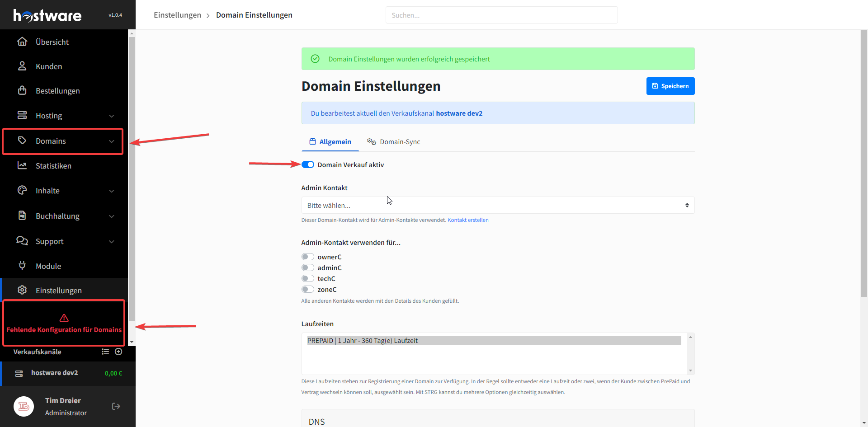This screenshot has width=868, height=427.
Task: Click the logout icon next to Tim Dreier
Action: pos(116,406)
